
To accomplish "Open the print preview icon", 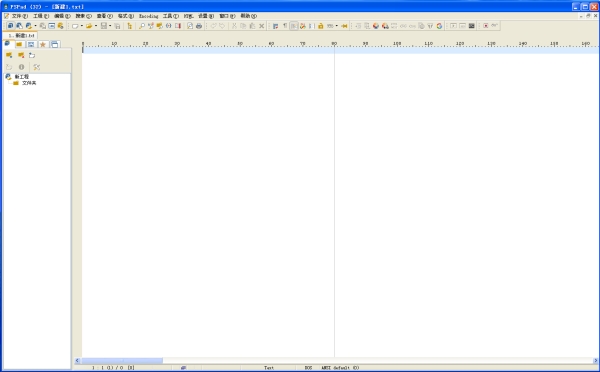I will click(190, 26).
